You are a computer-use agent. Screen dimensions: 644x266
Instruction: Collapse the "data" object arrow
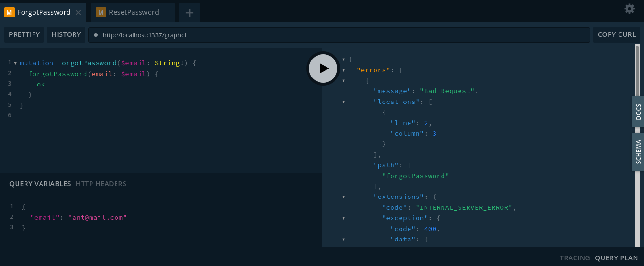click(x=343, y=240)
